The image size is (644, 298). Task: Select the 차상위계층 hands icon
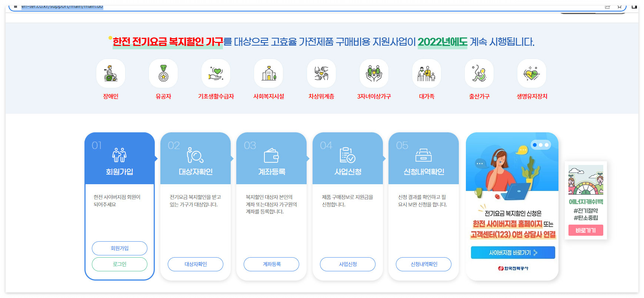(x=321, y=73)
